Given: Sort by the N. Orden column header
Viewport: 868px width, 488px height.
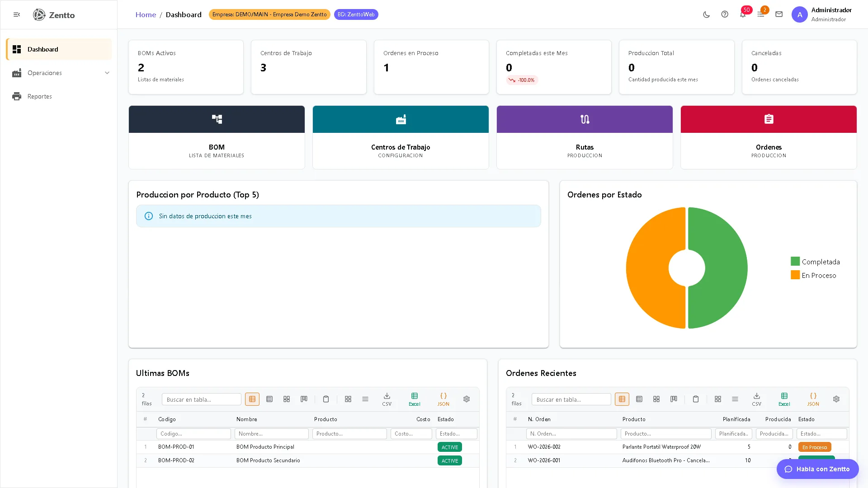Looking at the screenshot, I should 539,419.
